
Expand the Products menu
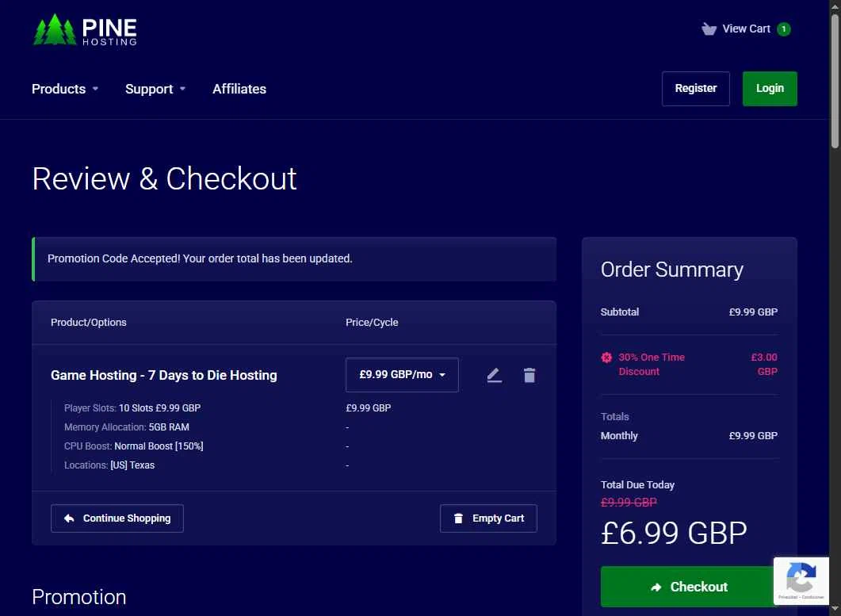(65, 89)
